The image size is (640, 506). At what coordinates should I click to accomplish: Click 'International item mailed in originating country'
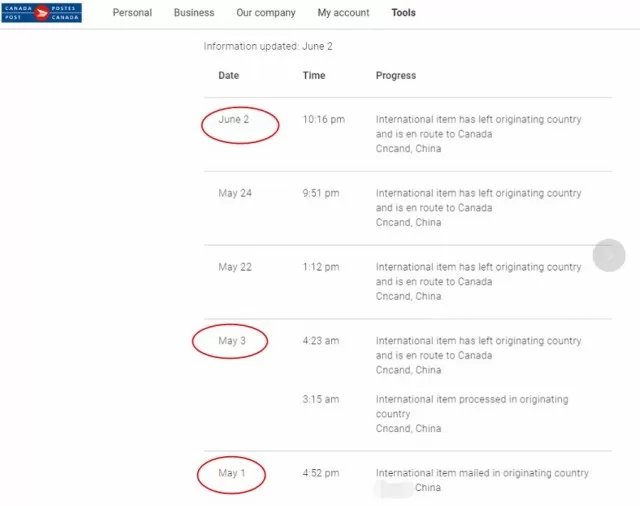pyautogui.click(x=482, y=473)
